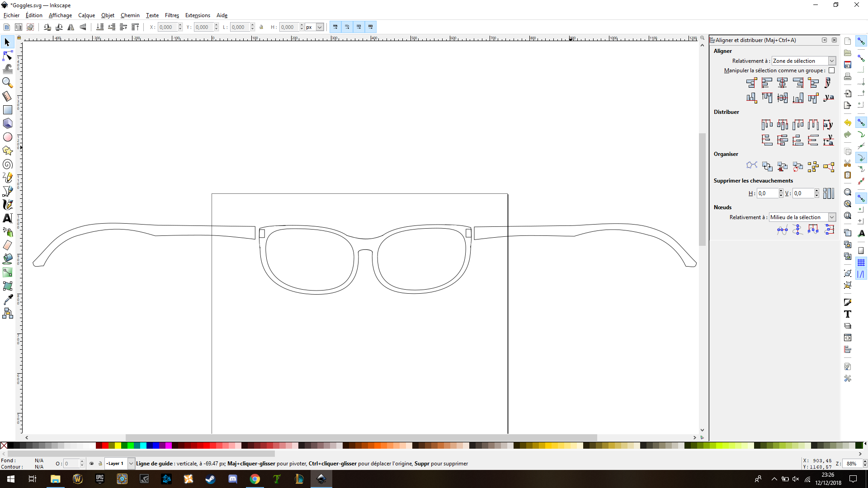
Task: Select the Text tool in toolbox
Action: (7, 218)
